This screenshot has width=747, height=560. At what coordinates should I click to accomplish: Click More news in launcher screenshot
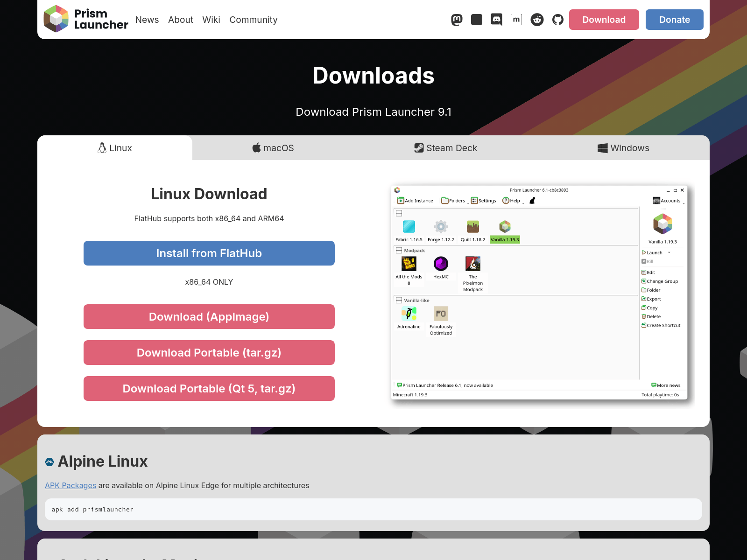(x=666, y=385)
